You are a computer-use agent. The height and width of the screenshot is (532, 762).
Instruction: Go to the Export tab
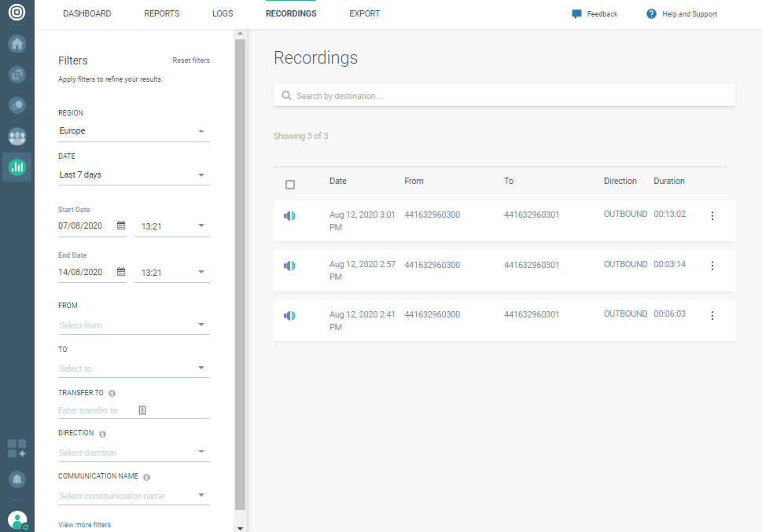pyautogui.click(x=364, y=14)
